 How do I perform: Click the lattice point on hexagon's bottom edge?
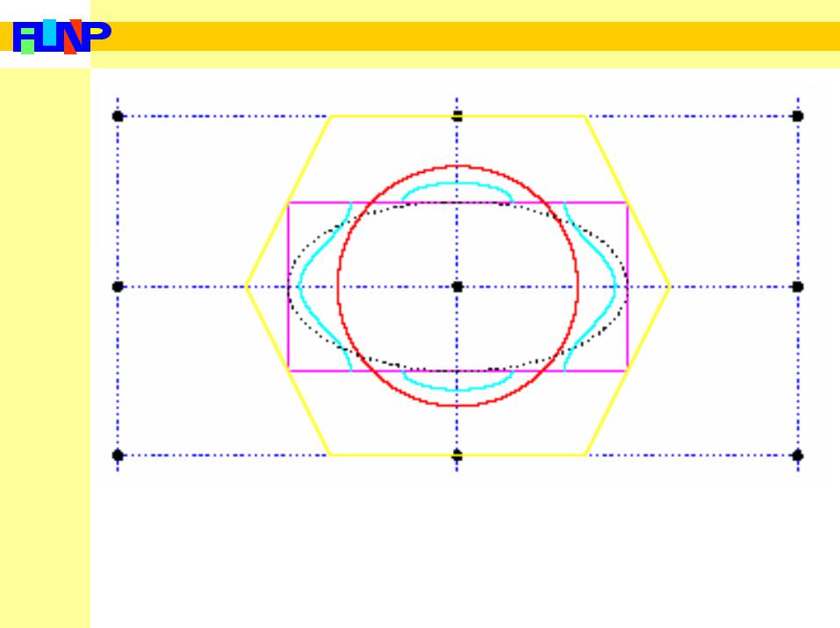[x=457, y=455]
